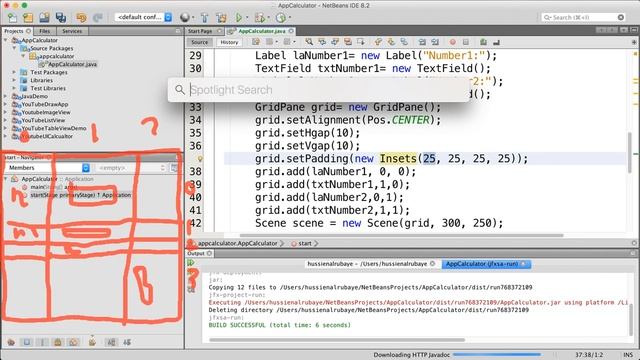Click the red Start Macro Recording icon
The height and width of the screenshot is (360, 640).
tap(452, 42)
